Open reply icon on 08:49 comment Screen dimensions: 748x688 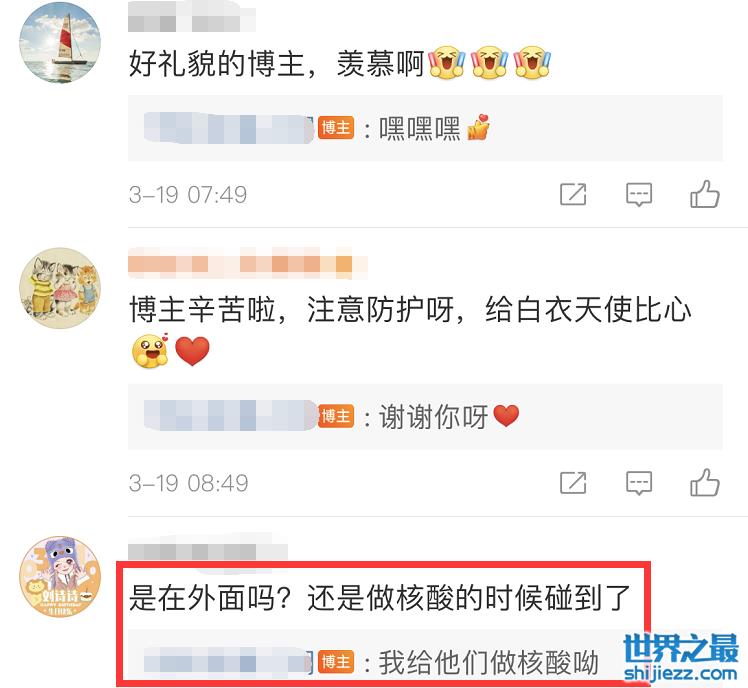point(639,483)
